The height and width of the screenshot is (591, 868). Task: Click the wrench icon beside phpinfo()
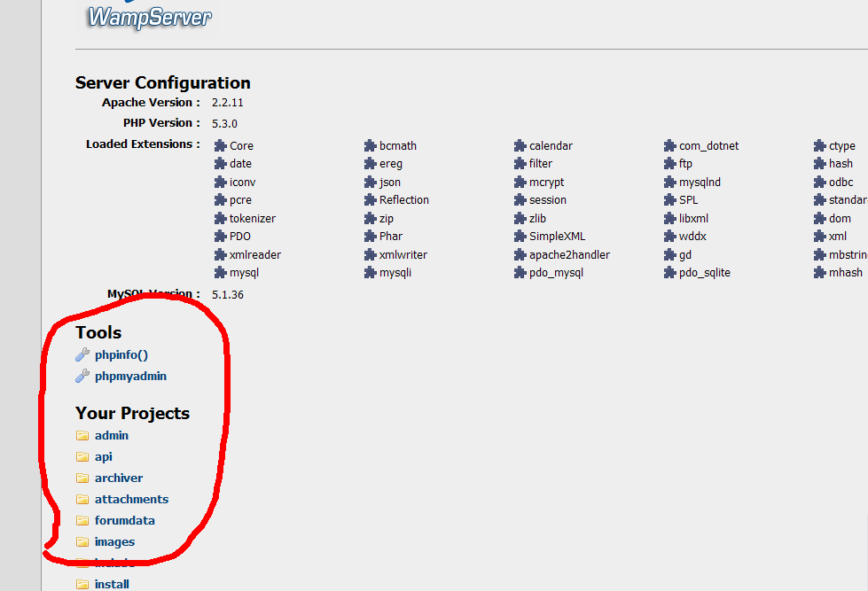click(82, 354)
